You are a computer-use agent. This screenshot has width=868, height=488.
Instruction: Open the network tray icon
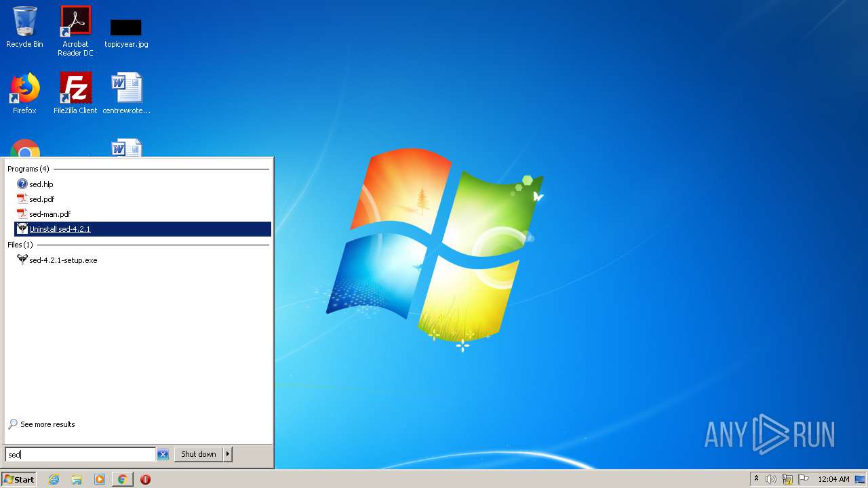(787, 479)
